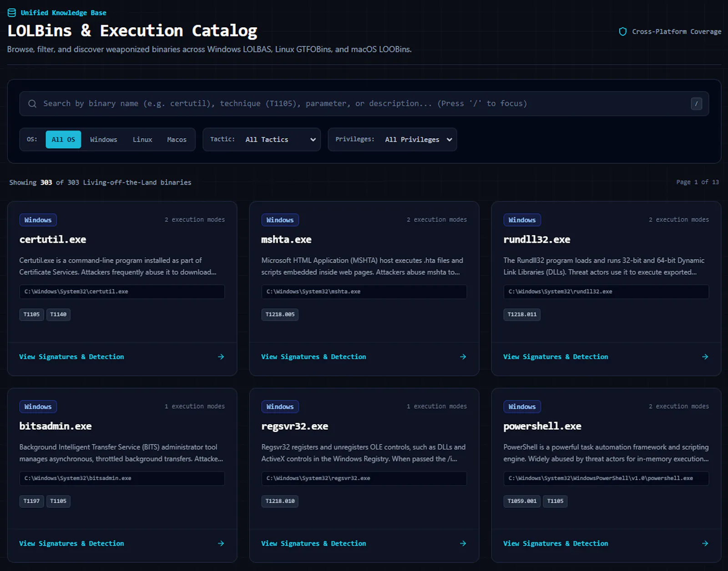Click the C:\Windows\System32\rundll32.exe path
Image resolution: width=728 pixels, height=571 pixels.
[606, 292]
